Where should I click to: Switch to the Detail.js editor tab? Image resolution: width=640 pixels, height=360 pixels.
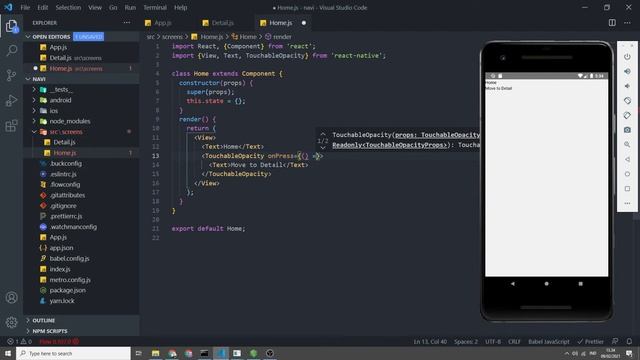[x=222, y=23]
